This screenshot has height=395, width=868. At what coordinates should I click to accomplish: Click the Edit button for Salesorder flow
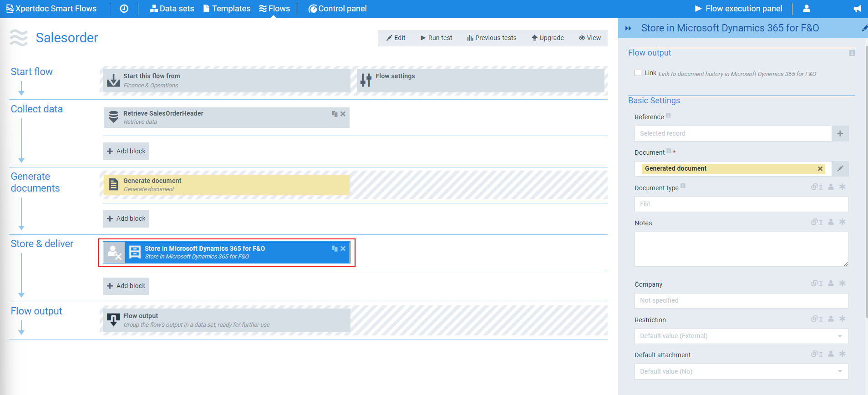[x=396, y=38]
